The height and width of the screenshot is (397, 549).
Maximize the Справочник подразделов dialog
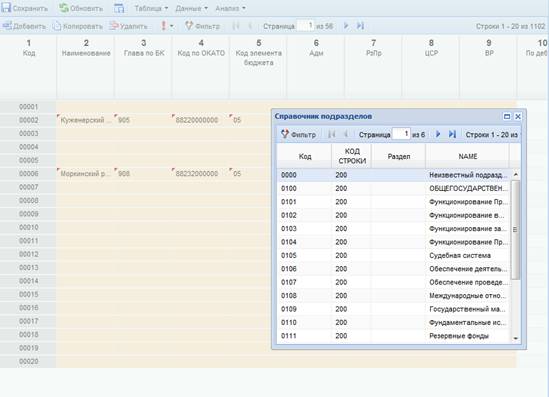507,117
